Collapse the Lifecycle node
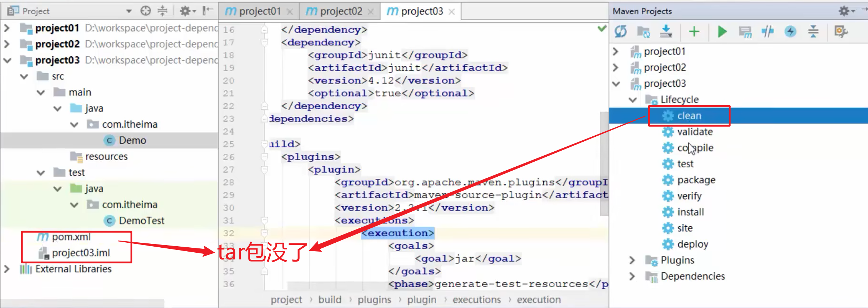868x308 pixels. [633, 100]
